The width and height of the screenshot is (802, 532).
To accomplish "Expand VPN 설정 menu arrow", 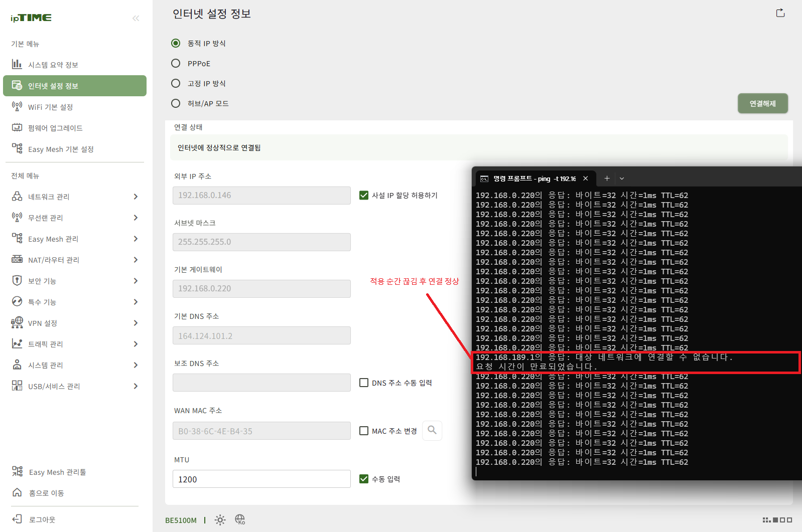I will pos(136,323).
